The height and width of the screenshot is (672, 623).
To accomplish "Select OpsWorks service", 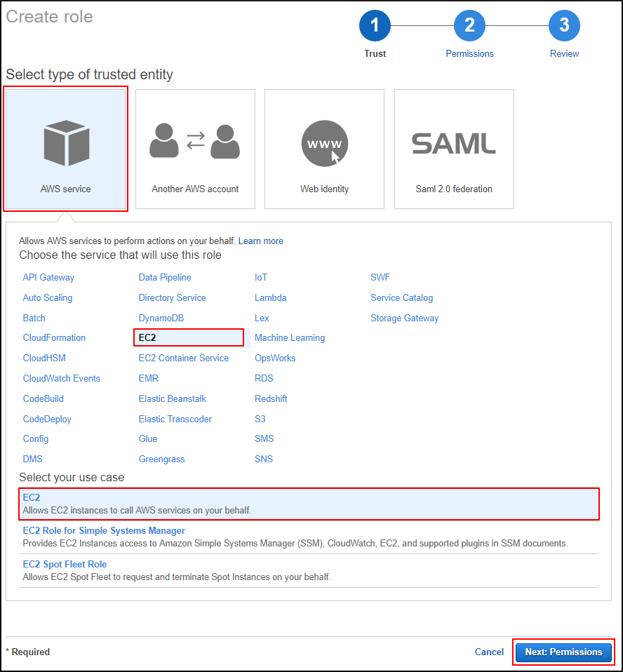I will [275, 358].
